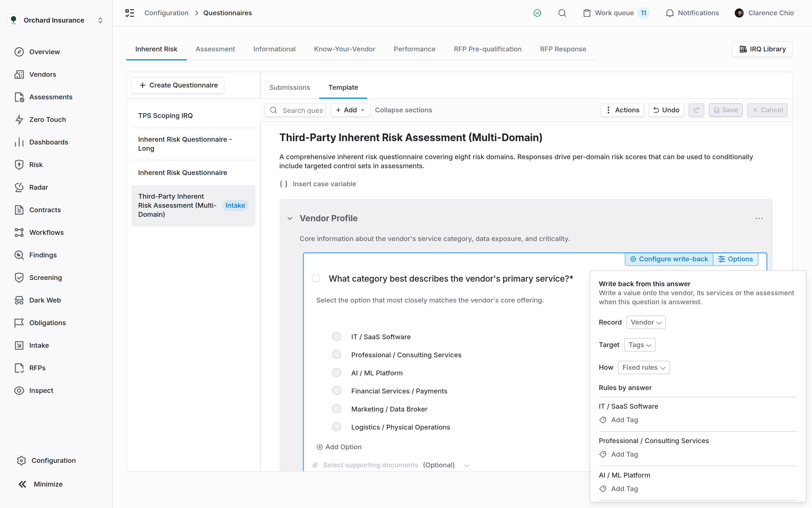Select the IT / SaaS Software radio option
This screenshot has width=812, height=508.
(337, 337)
